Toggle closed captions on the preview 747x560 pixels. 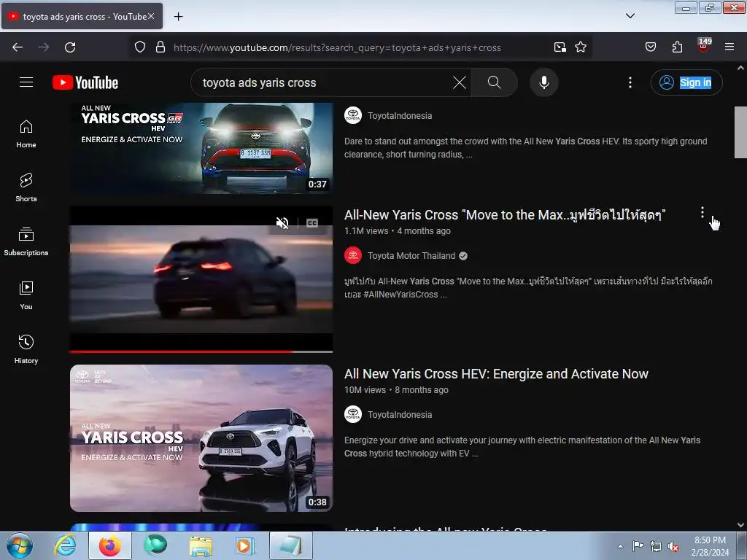tap(312, 223)
